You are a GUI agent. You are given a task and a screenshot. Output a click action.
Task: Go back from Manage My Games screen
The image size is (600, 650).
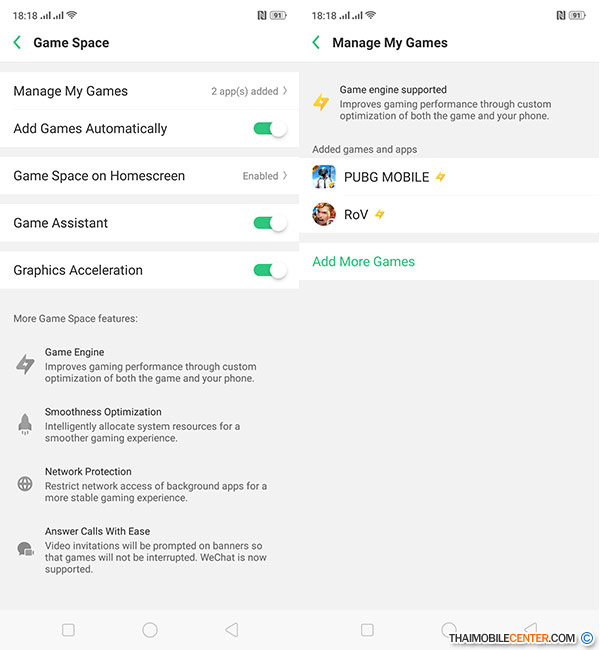pyautogui.click(x=317, y=43)
